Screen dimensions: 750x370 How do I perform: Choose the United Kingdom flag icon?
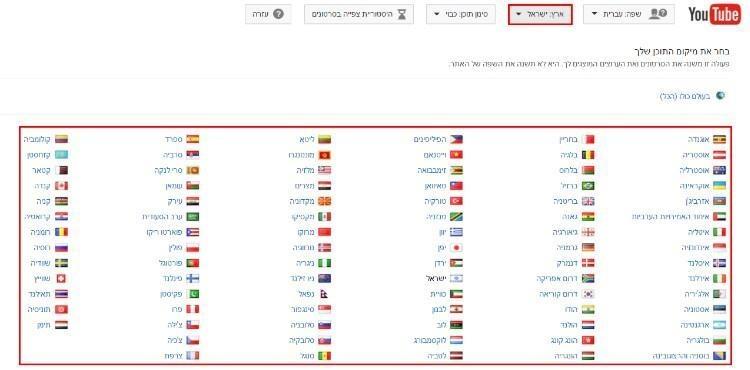(588, 201)
